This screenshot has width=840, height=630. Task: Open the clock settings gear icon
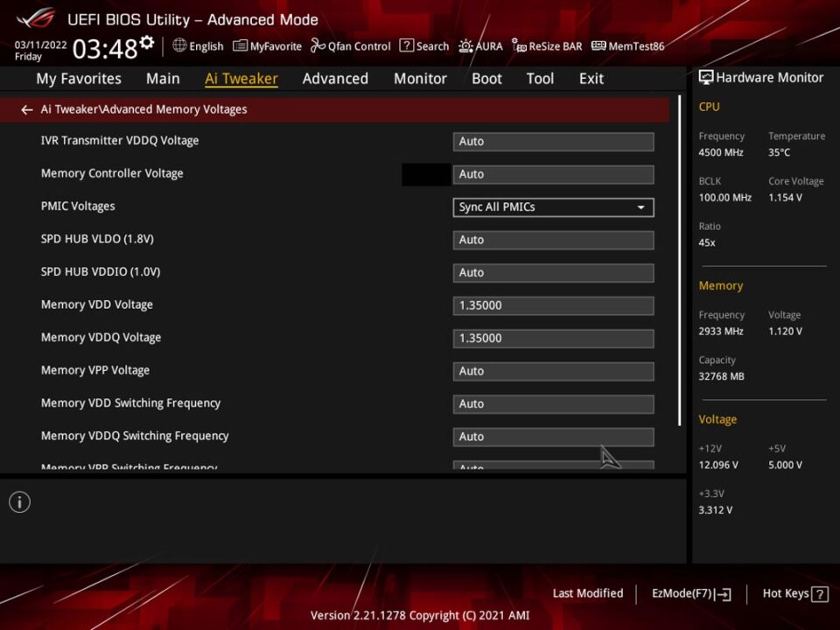tap(147, 43)
